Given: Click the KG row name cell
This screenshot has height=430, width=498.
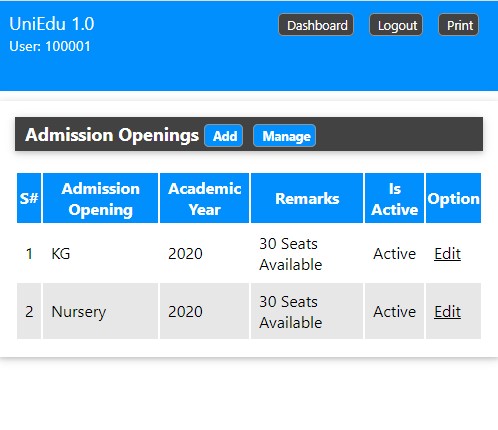Looking at the screenshot, I should pos(100,254).
